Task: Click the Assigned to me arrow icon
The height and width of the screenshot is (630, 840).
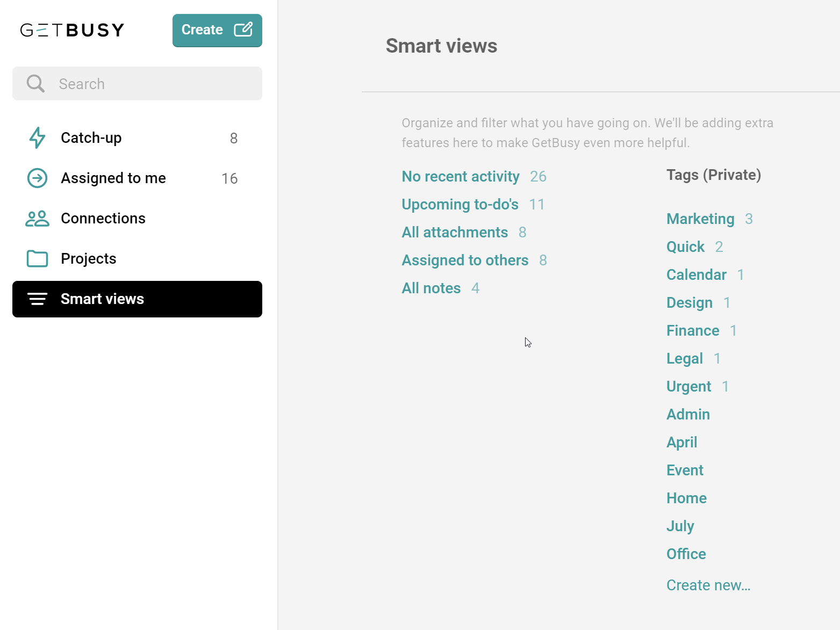Action: [x=37, y=178]
